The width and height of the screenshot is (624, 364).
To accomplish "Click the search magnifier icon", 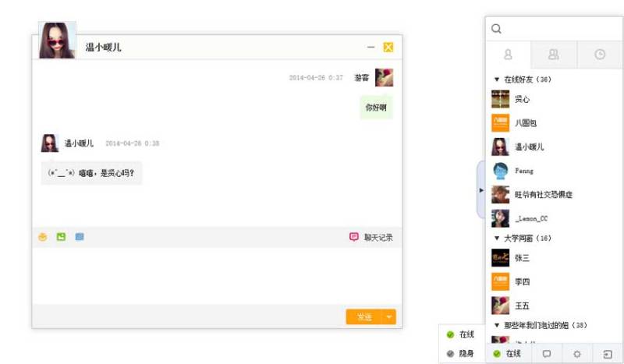I will point(496,29).
